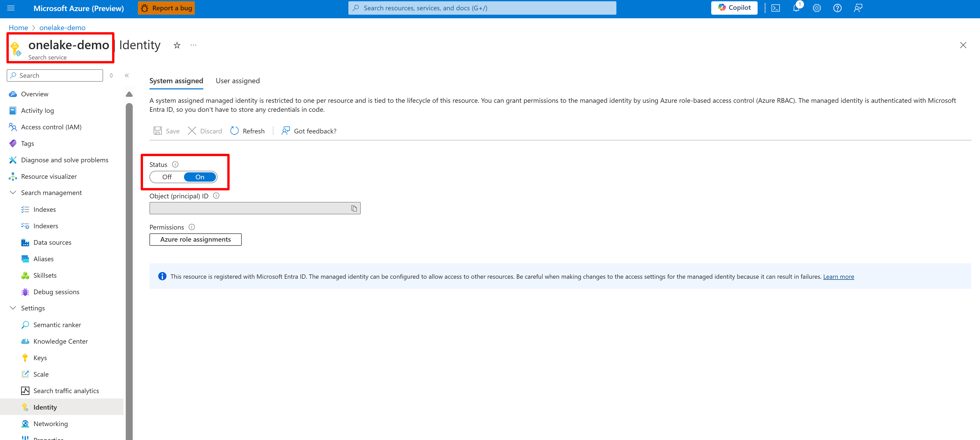980x440 pixels.
Task: Favorite this page with star icon
Action: tap(177, 45)
